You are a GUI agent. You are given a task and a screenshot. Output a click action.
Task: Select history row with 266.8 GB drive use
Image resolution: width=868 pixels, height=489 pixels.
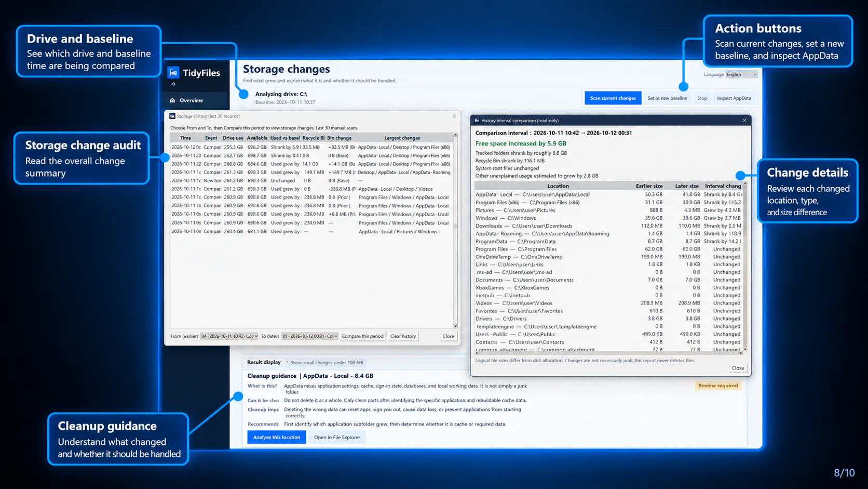tap(311, 164)
